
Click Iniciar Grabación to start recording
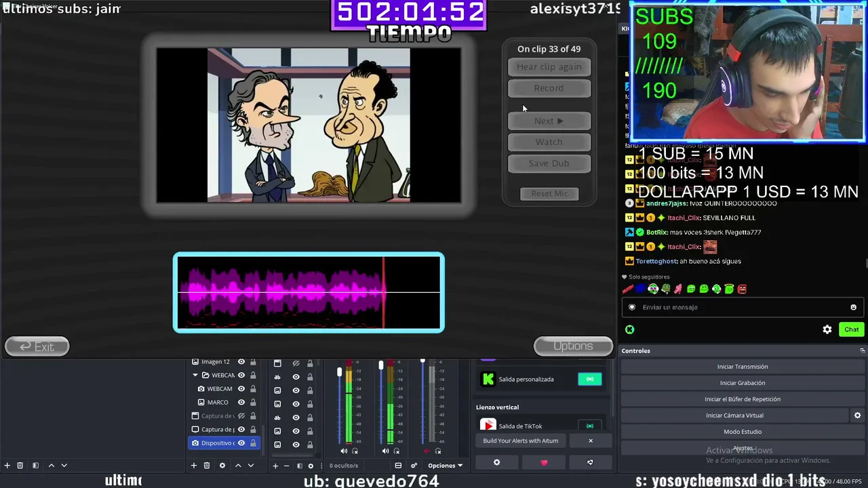pos(743,383)
